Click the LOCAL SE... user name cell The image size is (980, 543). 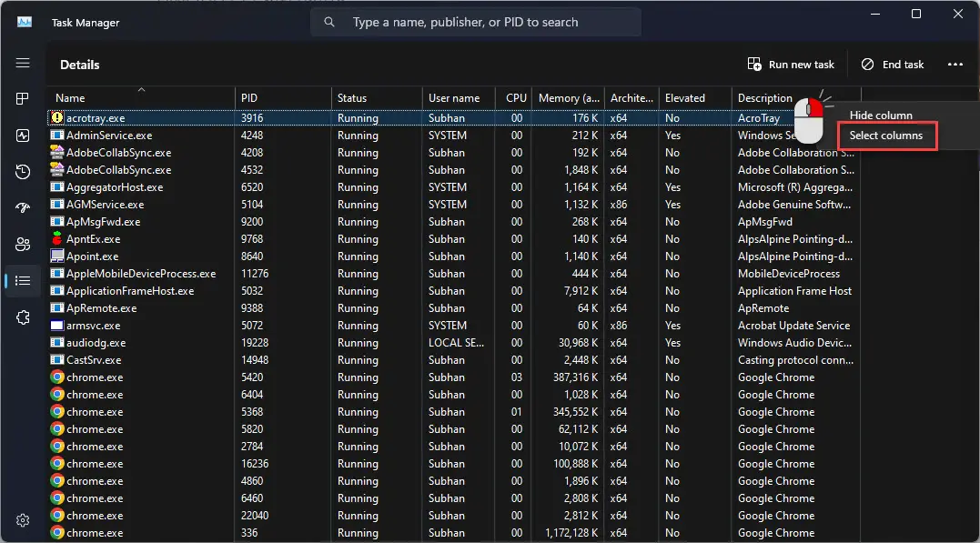tap(456, 342)
